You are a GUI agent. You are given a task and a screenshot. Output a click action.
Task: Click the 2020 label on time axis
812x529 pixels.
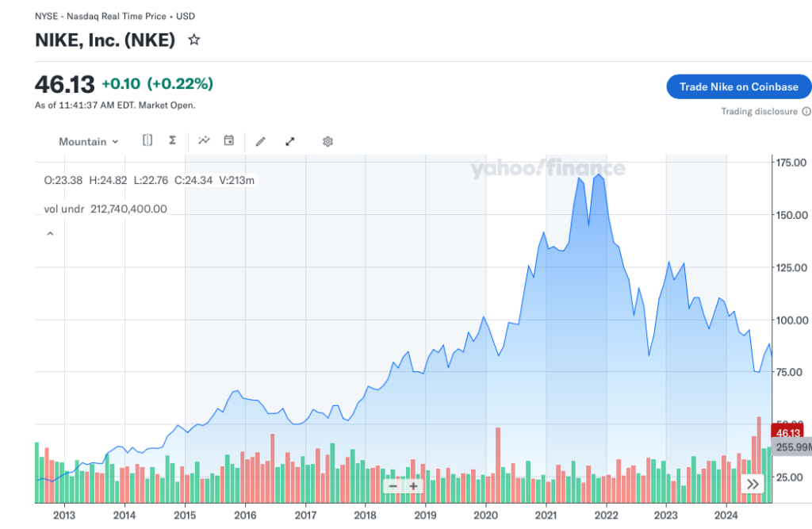coord(485,514)
